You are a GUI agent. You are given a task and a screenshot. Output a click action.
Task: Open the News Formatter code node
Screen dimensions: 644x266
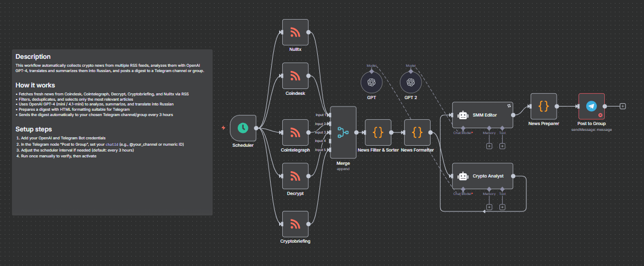(x=417, y=132)
